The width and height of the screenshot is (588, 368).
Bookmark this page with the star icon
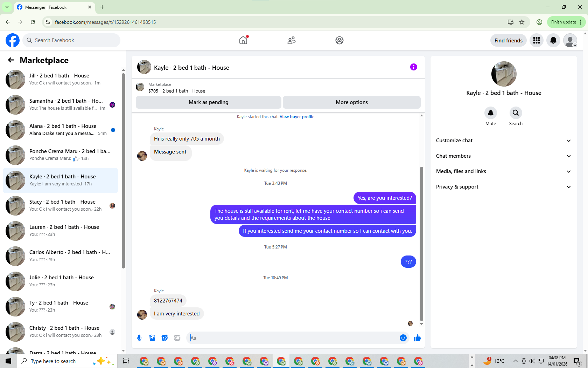pos(522,22)
